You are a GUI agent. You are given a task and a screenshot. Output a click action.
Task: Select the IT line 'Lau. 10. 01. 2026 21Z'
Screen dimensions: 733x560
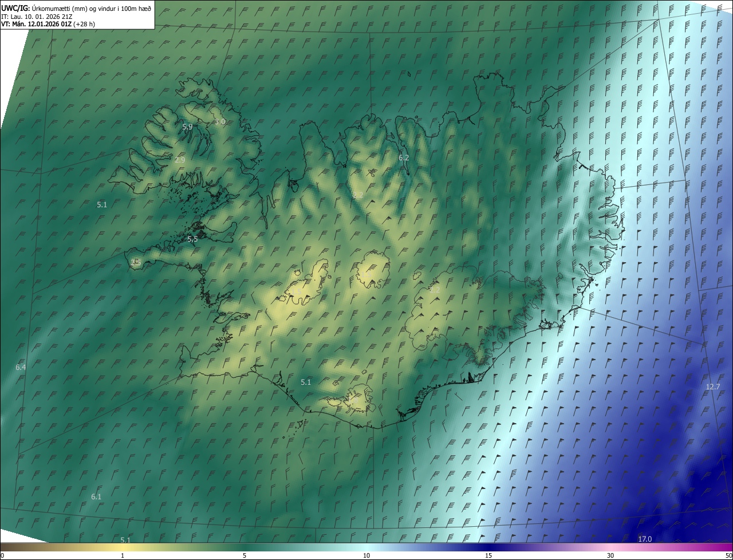click(x=37, y=17)
